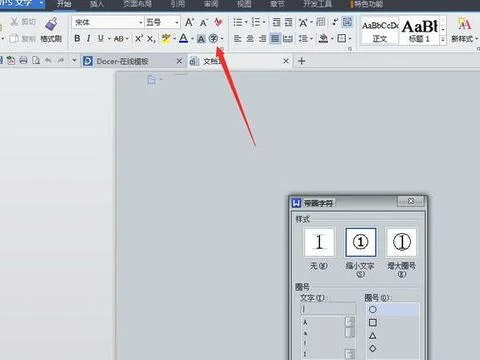Open the 开发工具 ribbon tab

point(317,4)
